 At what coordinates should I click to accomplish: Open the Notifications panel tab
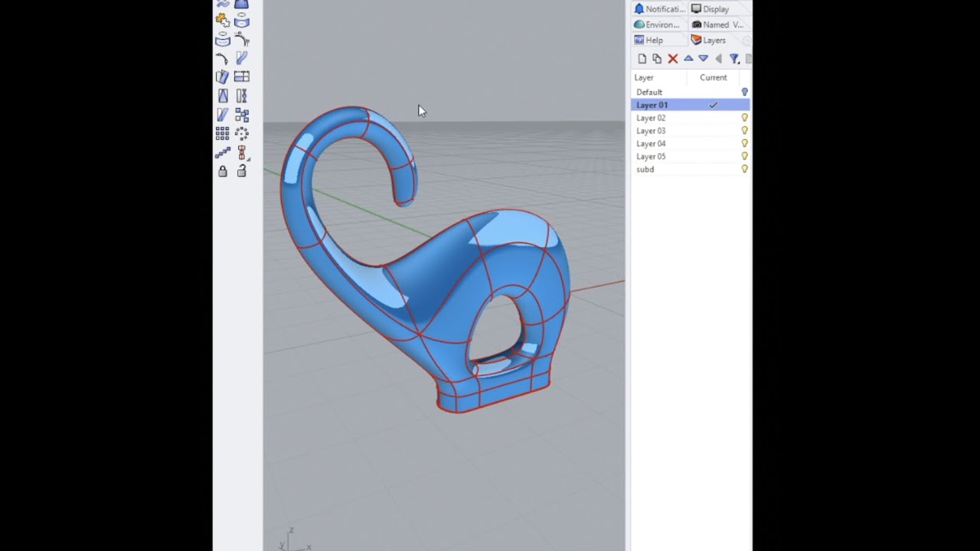click(659, 9)
